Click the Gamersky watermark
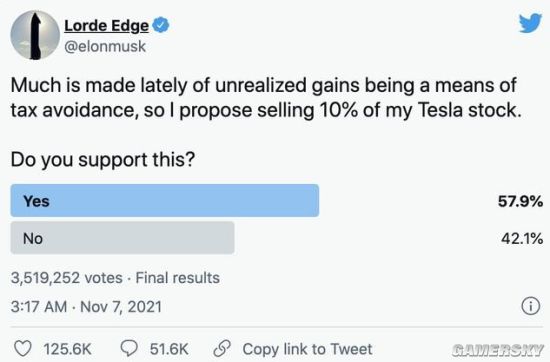Screen dimensions: 550x362 [498, 350]
